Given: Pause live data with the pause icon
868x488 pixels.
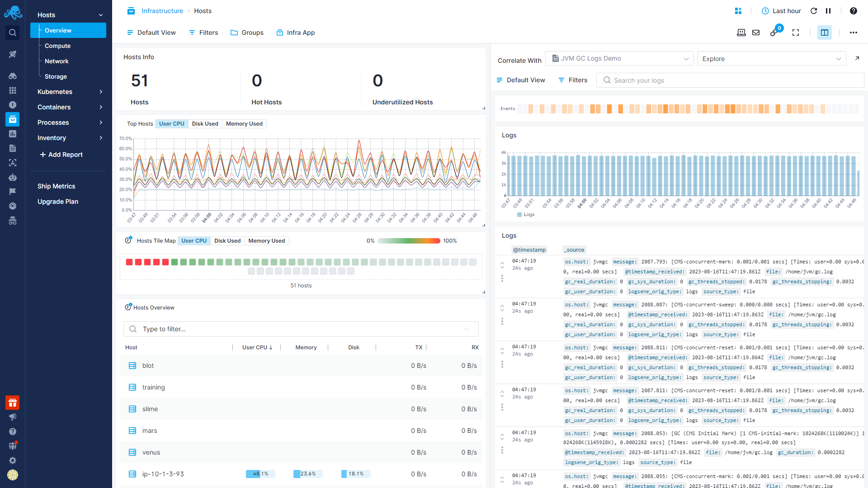Looking at the screenshot, I should coord(828,11).
